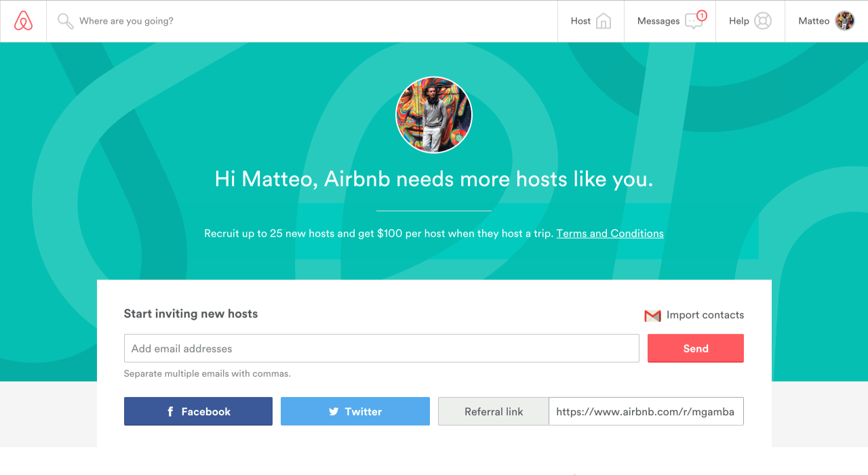The image size is (868, 475).
Task: Click the Airbnb logo
Action: 22,20
